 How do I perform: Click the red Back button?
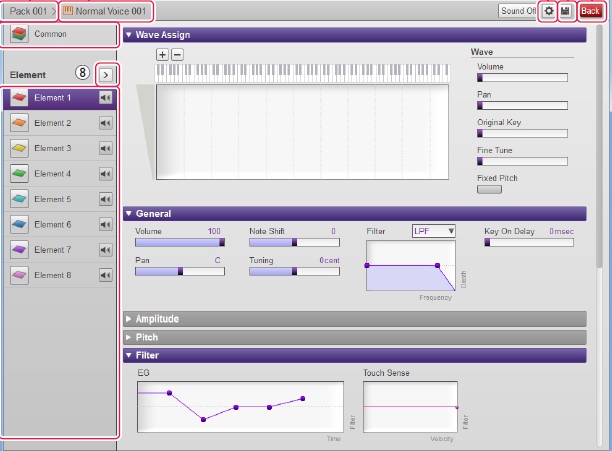591,11
